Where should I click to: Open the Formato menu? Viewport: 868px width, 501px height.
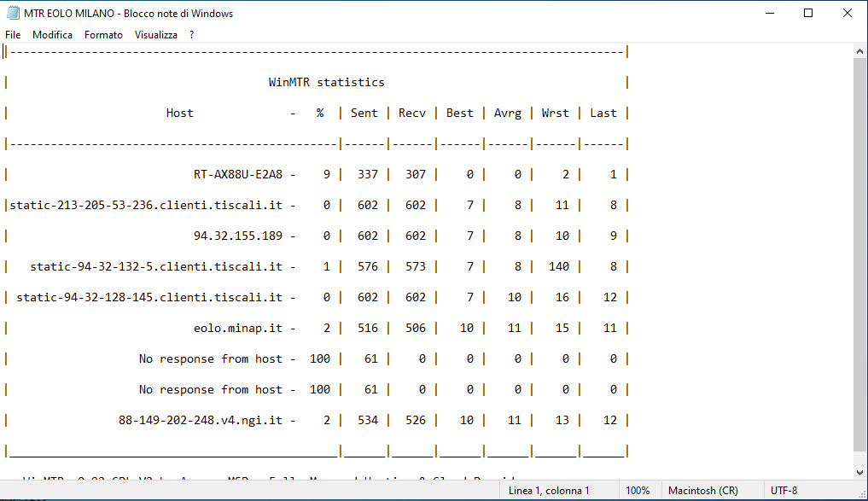pos(103,35)
